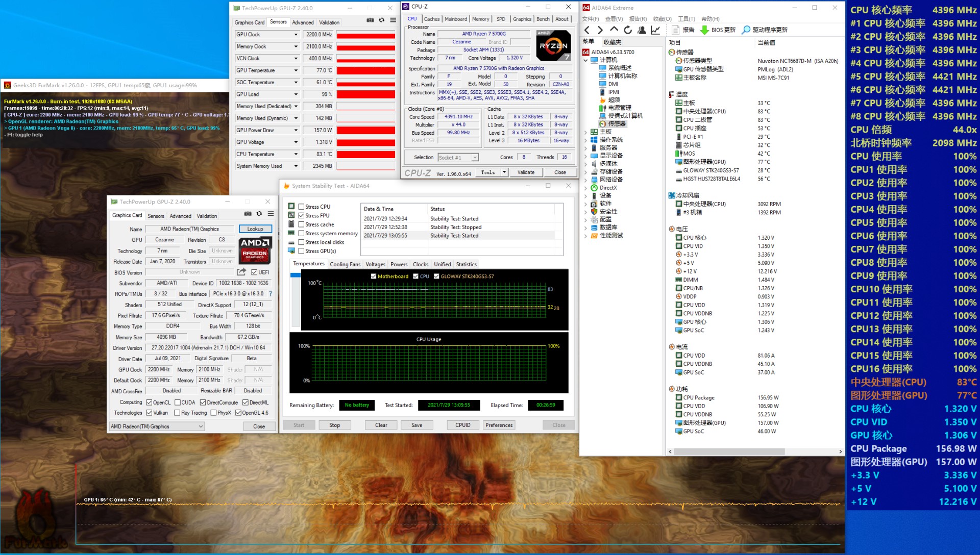Click the BIOS 更新 green arrow icon
Viewport: 980px width, 555px height.
coord(705,29)
